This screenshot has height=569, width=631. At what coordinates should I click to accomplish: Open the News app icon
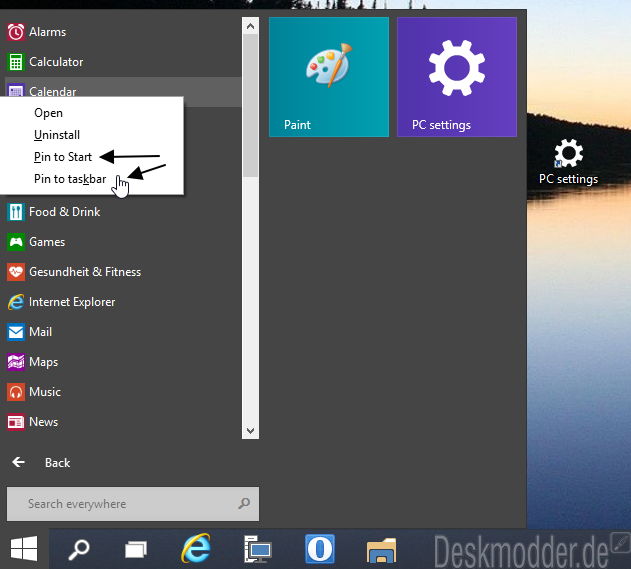click(16, 422)
